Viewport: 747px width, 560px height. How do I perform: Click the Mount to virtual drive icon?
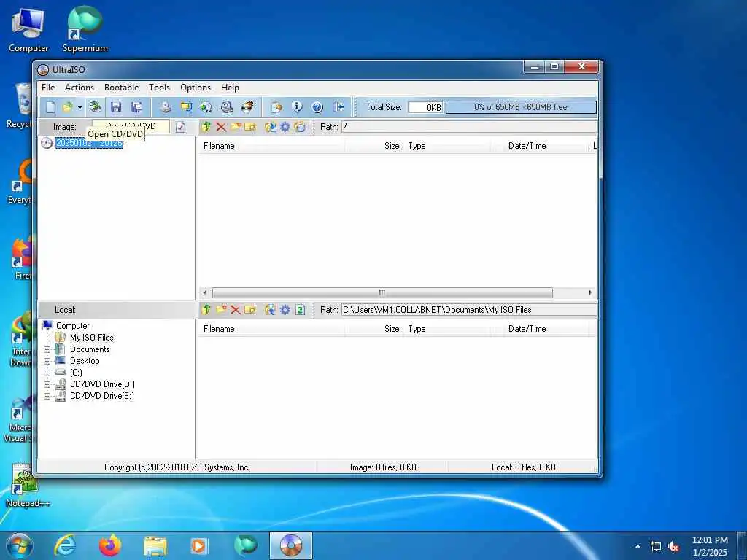pos(227,107)
